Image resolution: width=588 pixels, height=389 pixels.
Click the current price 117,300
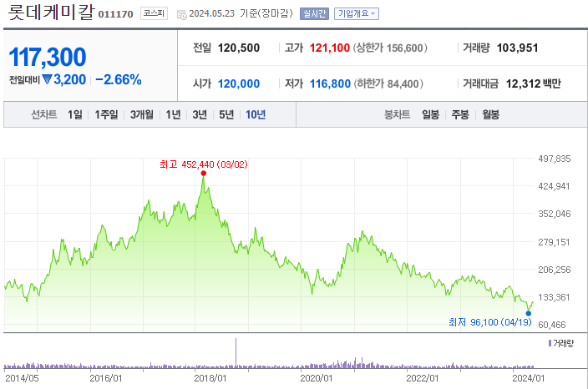click(48, 57)
